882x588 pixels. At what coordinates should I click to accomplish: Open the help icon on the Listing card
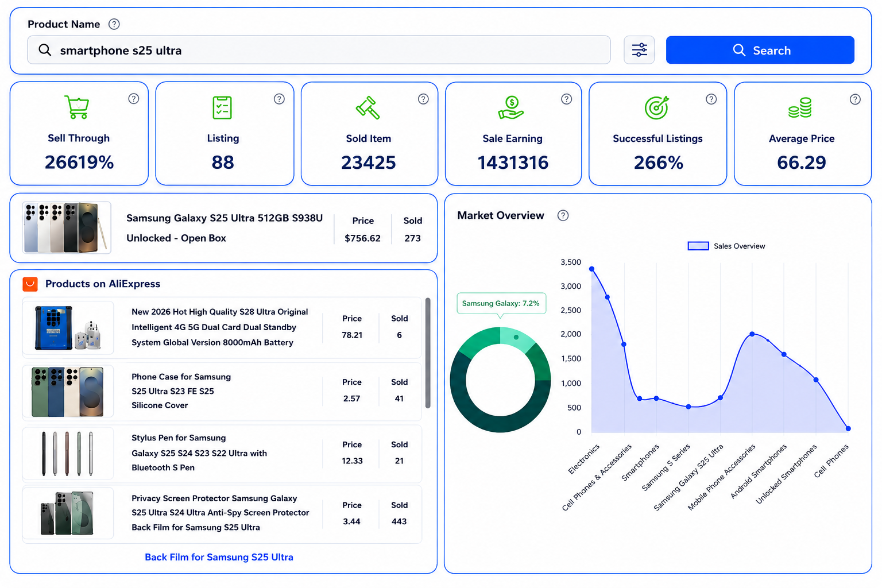279,99
